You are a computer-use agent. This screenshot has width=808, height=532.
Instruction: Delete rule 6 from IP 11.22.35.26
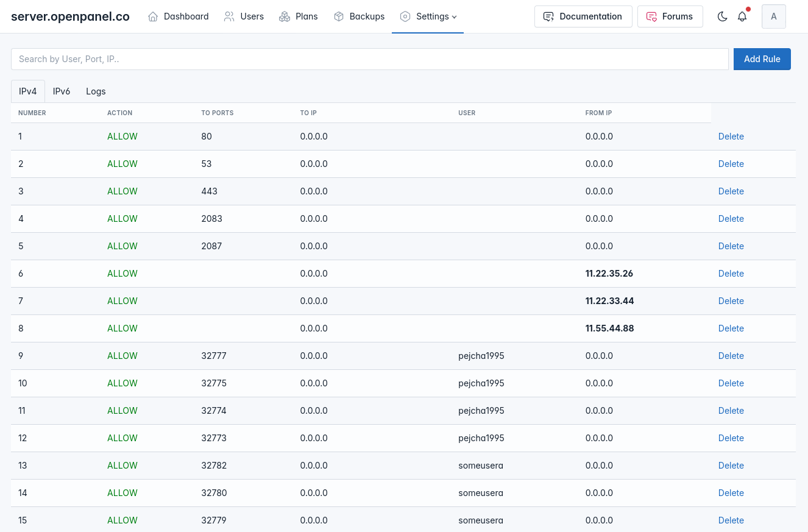731,274
